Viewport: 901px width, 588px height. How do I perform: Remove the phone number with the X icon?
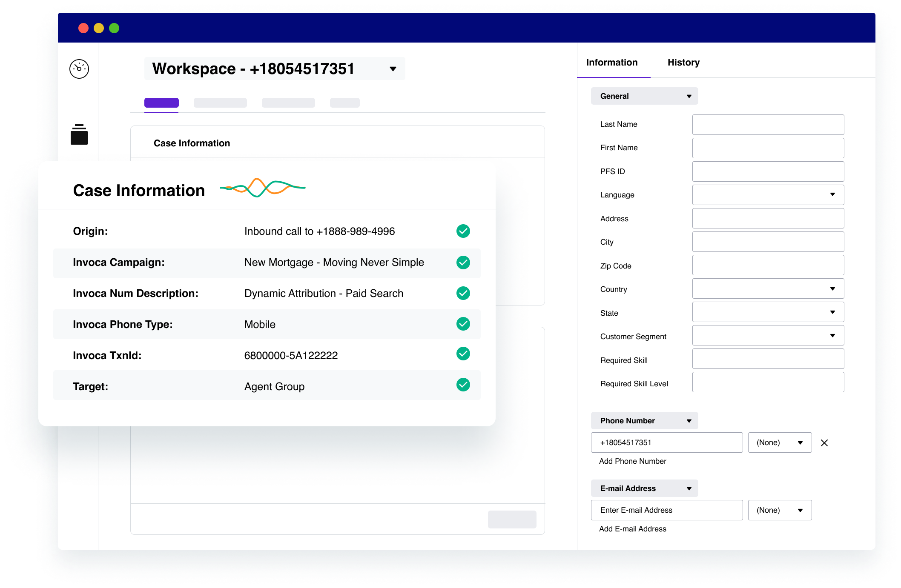824,443
